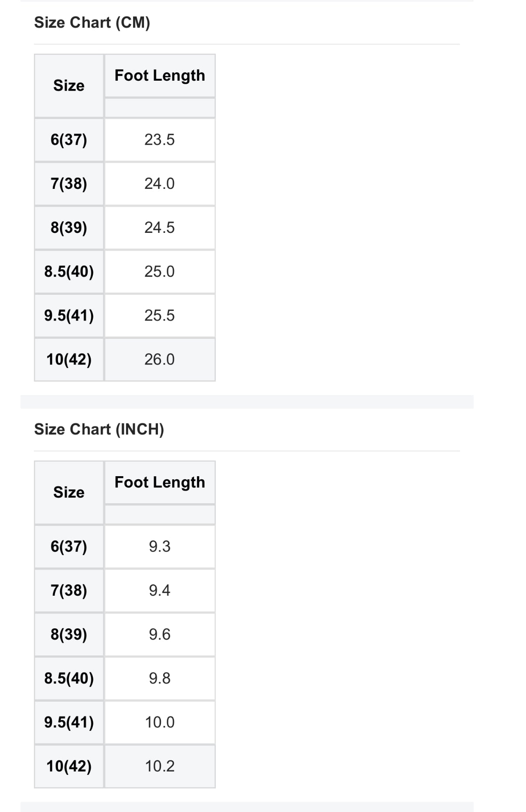526x812 pixels.
Task: Select the 10.0 inch foot length cell
Action: (x=160, y=723)
